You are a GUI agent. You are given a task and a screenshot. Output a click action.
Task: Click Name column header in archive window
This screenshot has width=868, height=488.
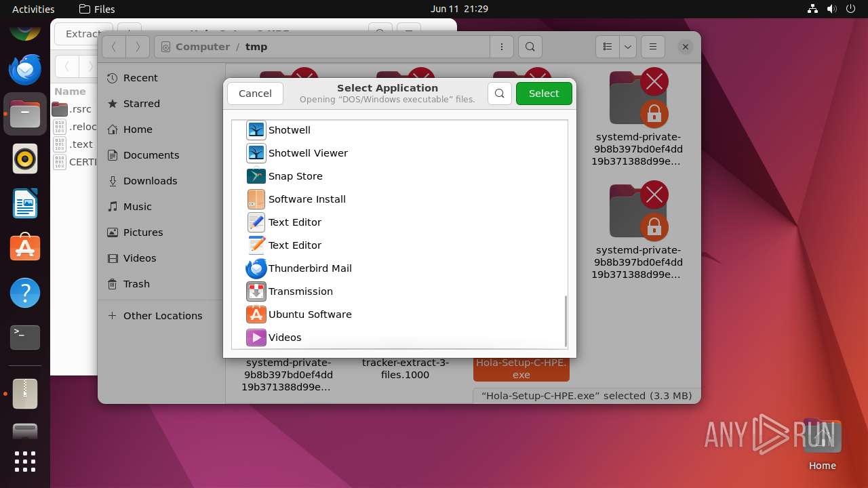(x=70, y=91)
